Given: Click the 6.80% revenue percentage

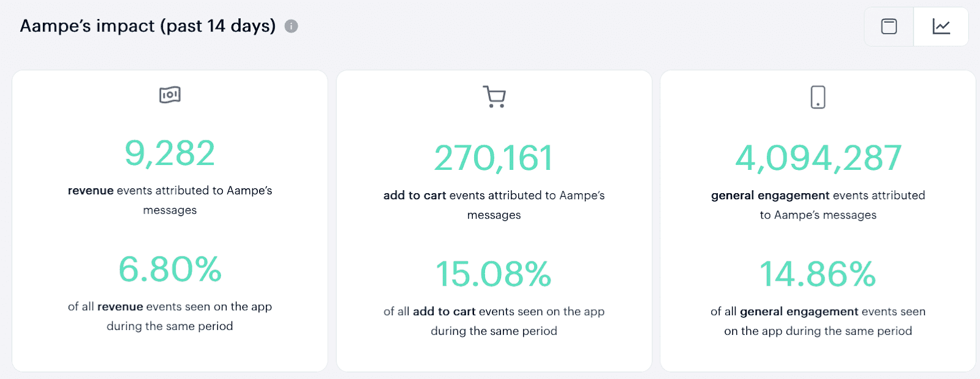Looking at the screenshot, I should [170, 269].
